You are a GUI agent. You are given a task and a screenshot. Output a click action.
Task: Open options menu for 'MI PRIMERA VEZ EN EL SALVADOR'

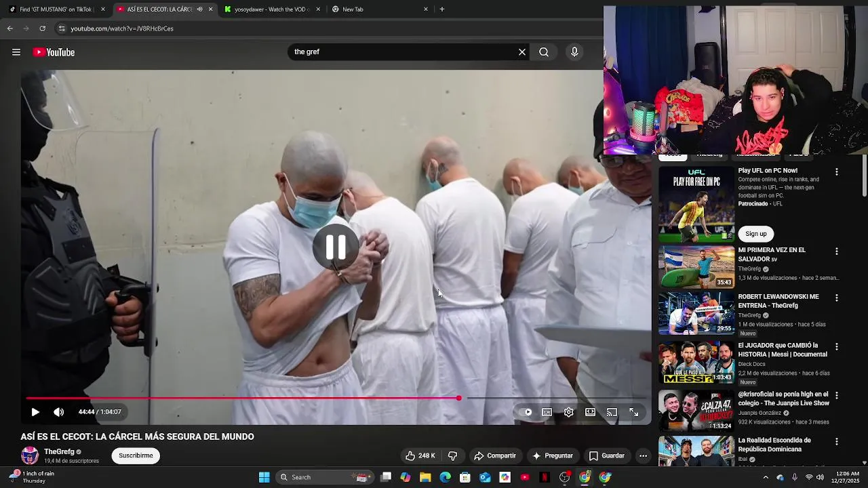coord(837,251)
